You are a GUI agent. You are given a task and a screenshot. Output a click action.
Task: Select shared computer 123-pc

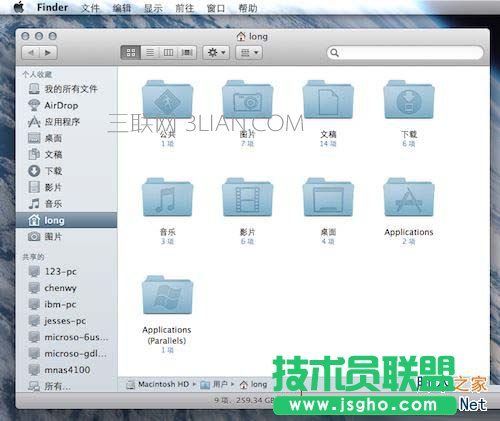67,272
